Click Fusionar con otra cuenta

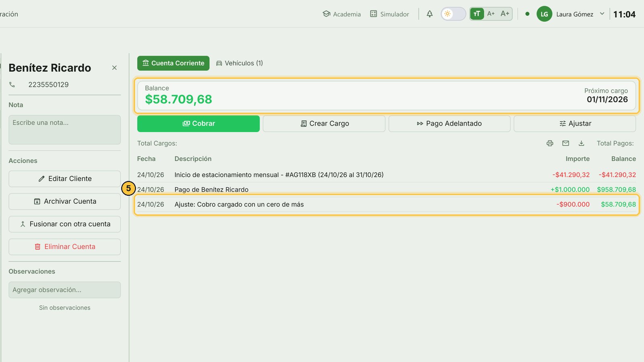[x=64, y=224]
